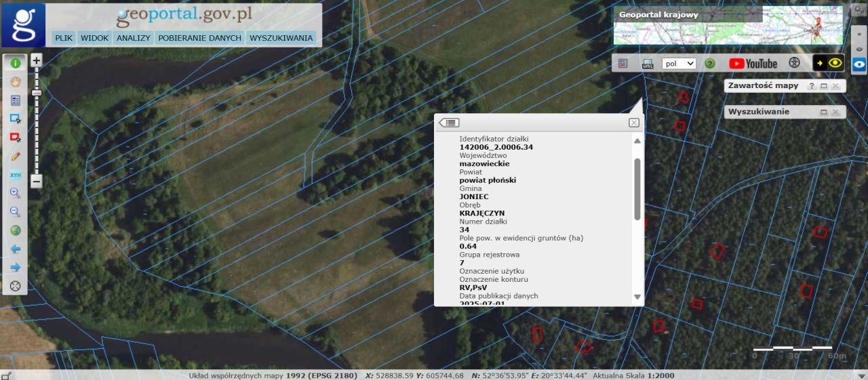Open the YouTube link

753,64
